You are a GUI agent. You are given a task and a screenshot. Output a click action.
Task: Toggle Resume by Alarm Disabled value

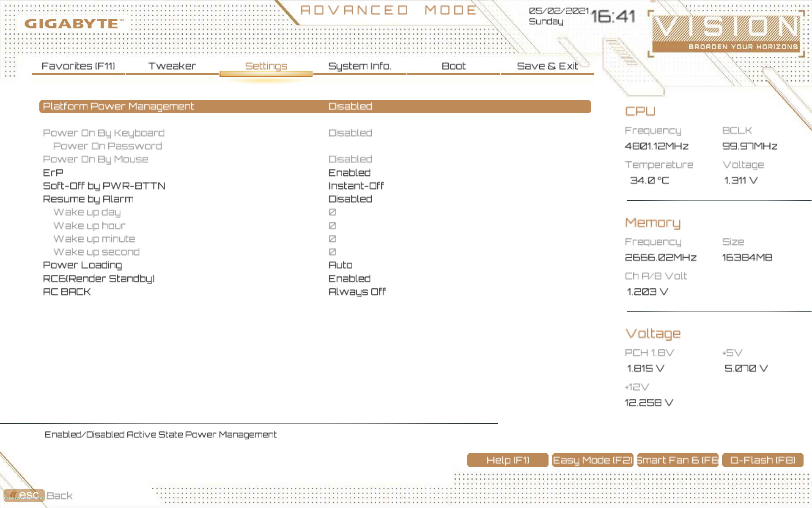point(350,199)
